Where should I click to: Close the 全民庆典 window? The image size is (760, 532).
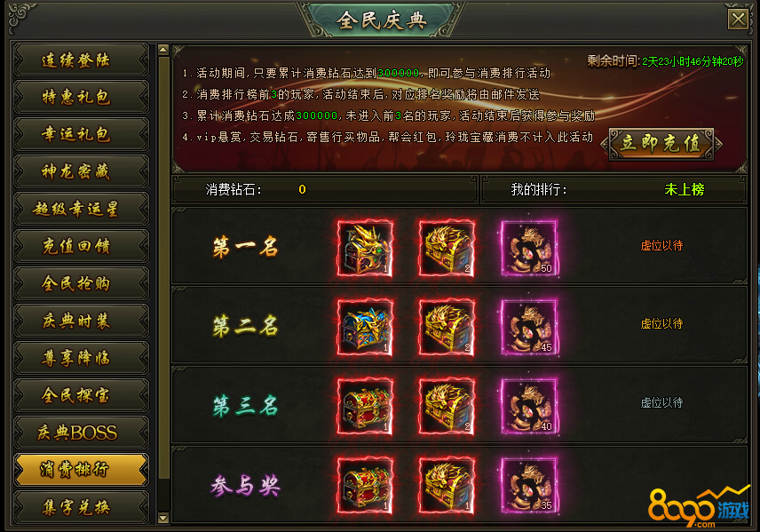pyautogui.click(x=738, y=20)
